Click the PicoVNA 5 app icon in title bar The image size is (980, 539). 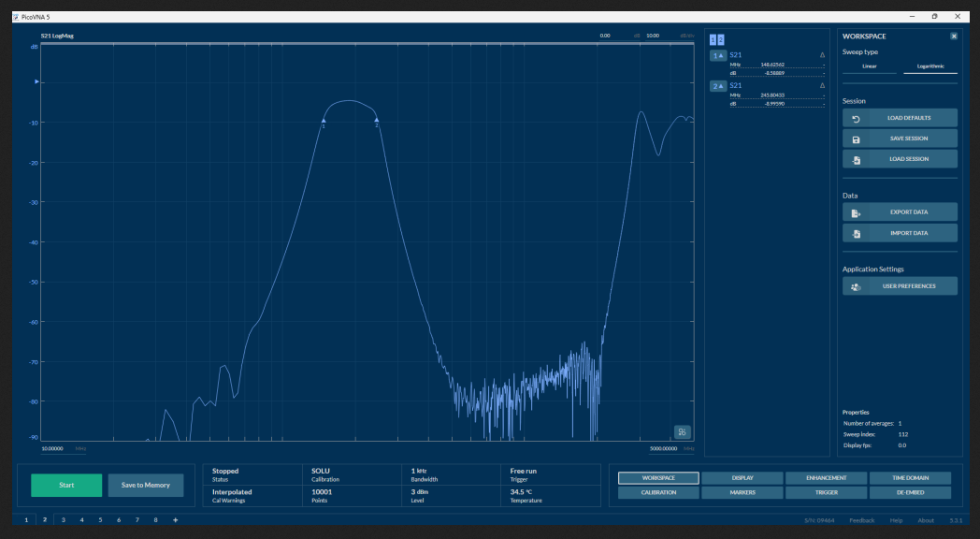16,17
